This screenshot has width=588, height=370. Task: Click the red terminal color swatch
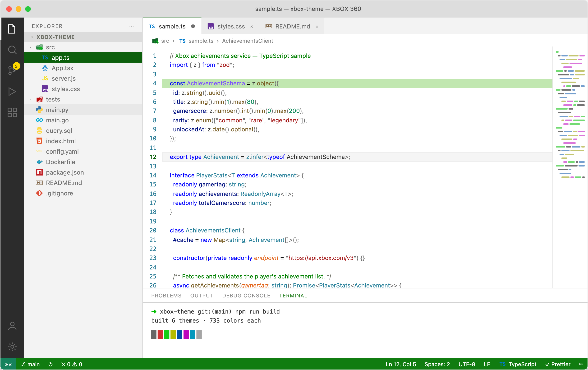point(160,334)
